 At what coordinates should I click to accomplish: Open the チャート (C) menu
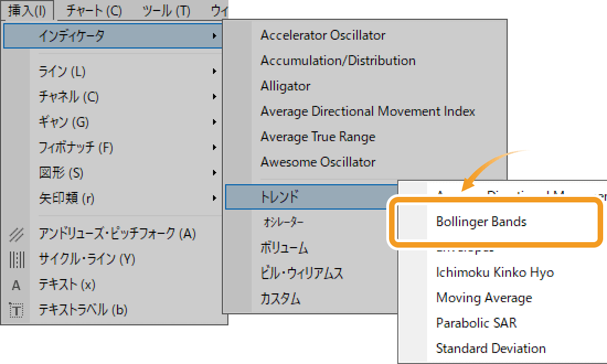[94, 10]
